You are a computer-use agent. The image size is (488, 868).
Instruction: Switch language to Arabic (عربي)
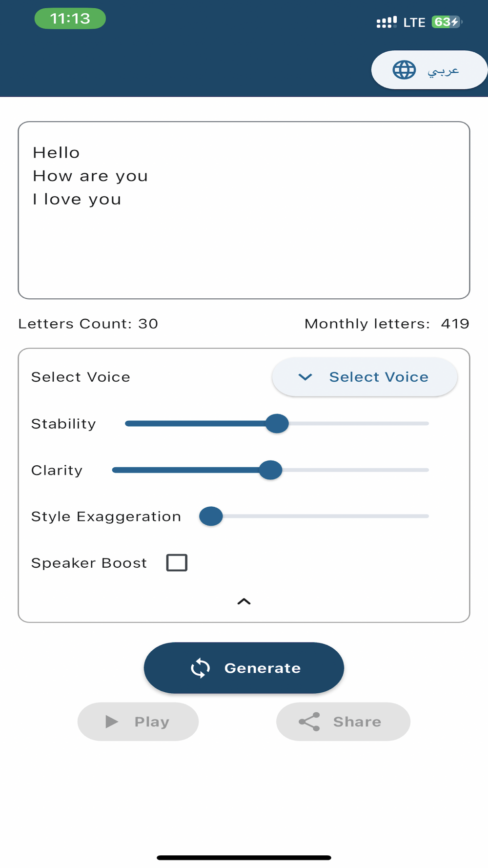(x=443, y=70)
